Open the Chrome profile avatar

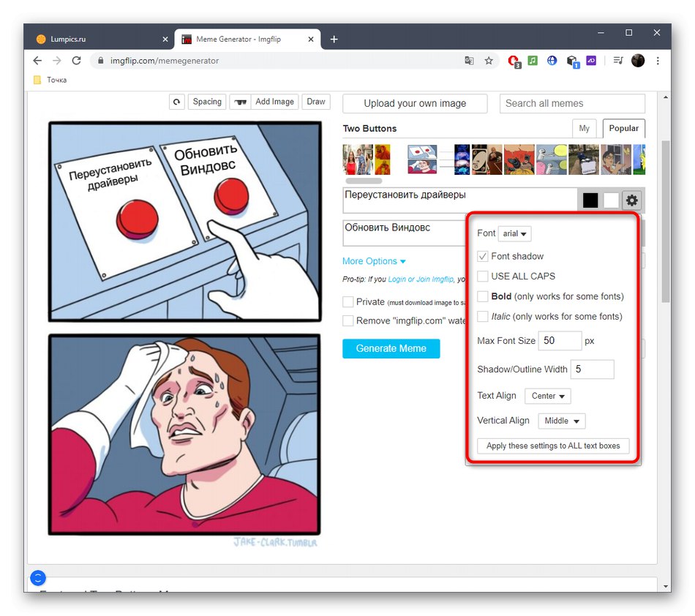point(638,61)
